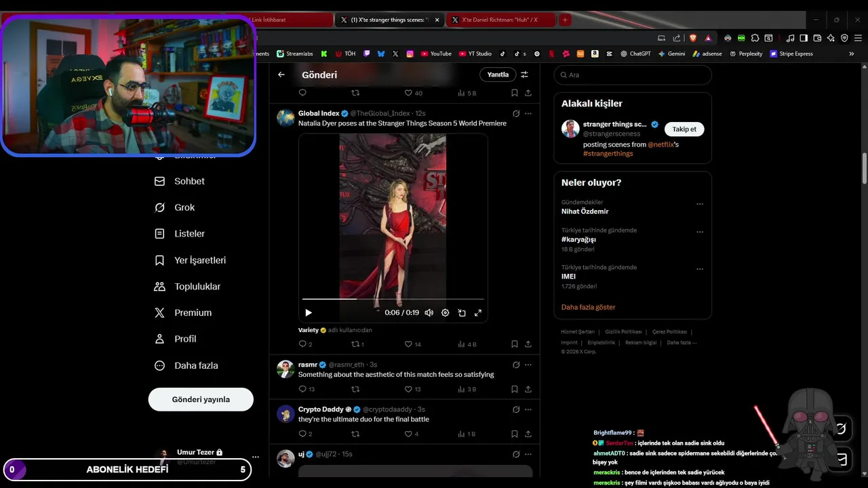Viewport: 868px width, 488px height.
Task: Open more options on uj's post
Action: (528, 454)
